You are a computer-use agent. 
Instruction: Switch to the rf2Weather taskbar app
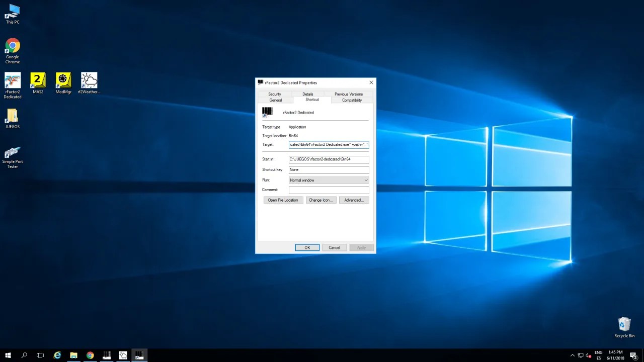[123, 355]
